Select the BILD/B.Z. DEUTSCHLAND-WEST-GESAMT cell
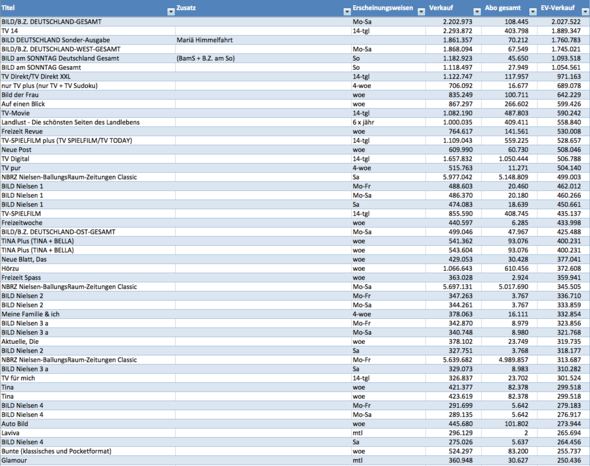Viewport: 590px width, 466px height. coord(88,49)
